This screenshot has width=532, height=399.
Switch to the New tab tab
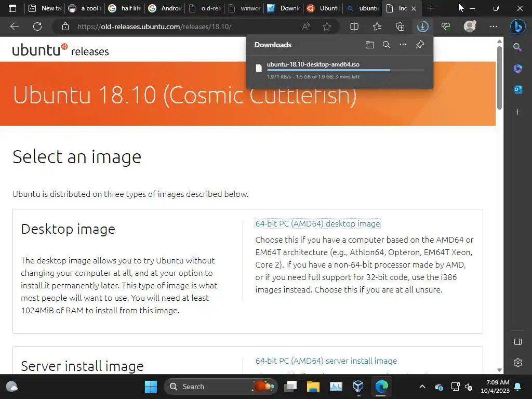45,8
